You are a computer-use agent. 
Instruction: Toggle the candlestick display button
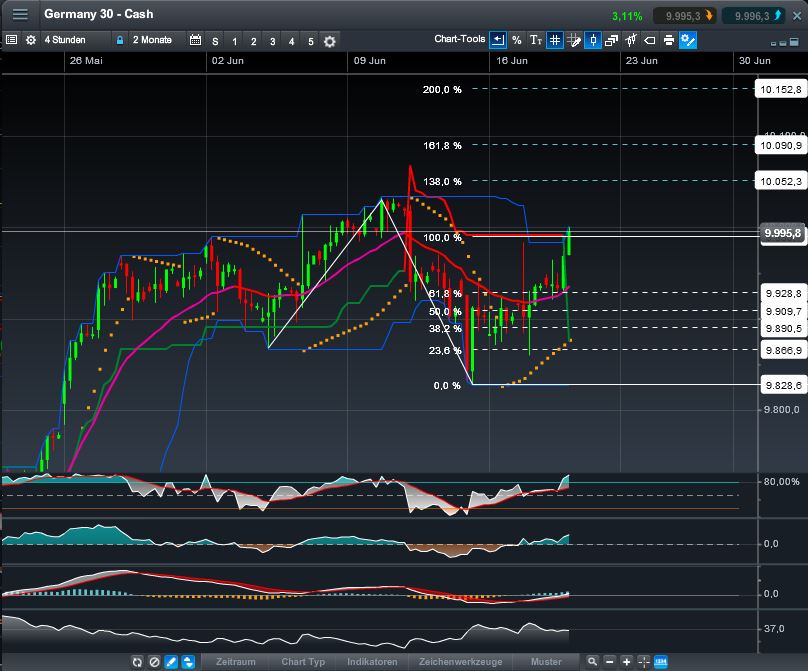[x=592, y=40]
